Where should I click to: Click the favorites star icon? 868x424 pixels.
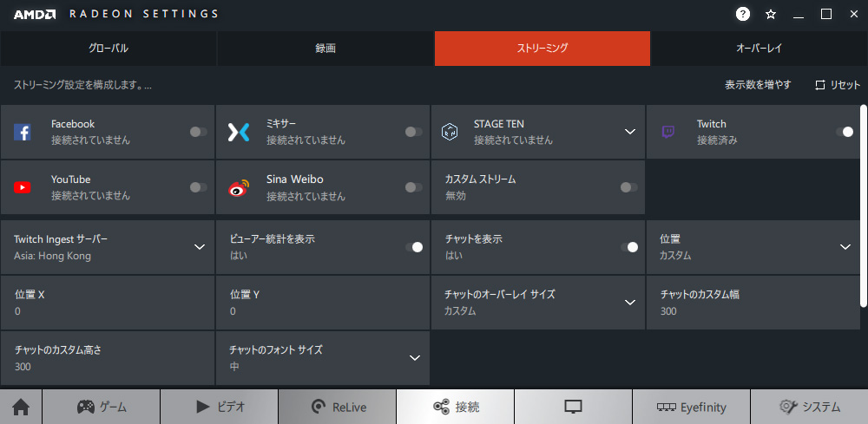point(771,15)
